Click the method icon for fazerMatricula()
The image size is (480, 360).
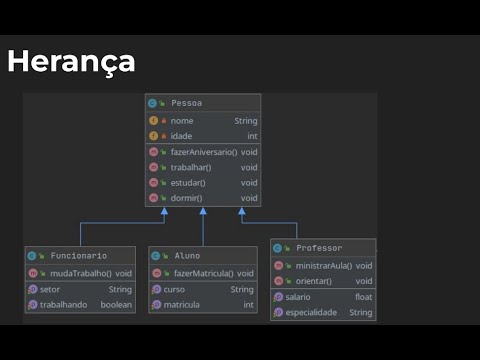[x=157, y=273]
